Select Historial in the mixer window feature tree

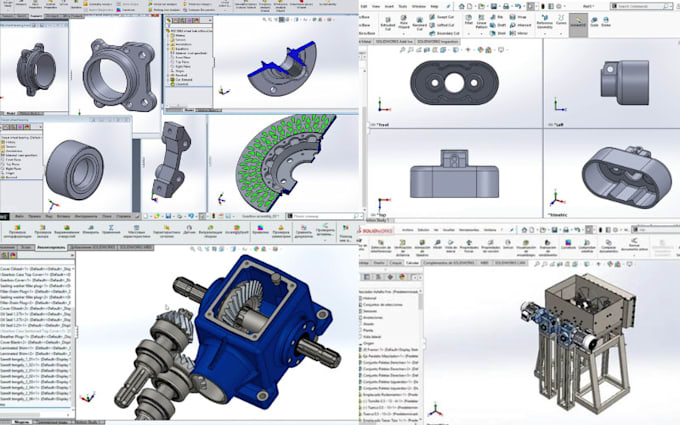[369, 298]
